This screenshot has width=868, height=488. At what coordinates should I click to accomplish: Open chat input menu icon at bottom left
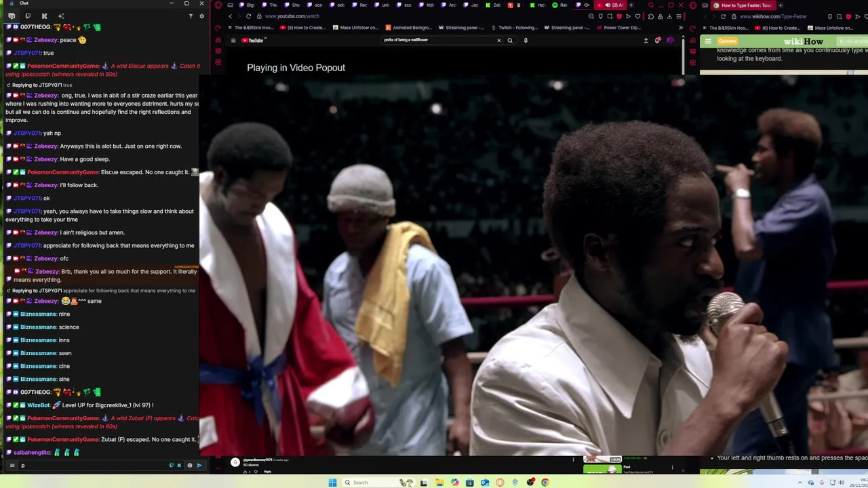tap(12, 466)
